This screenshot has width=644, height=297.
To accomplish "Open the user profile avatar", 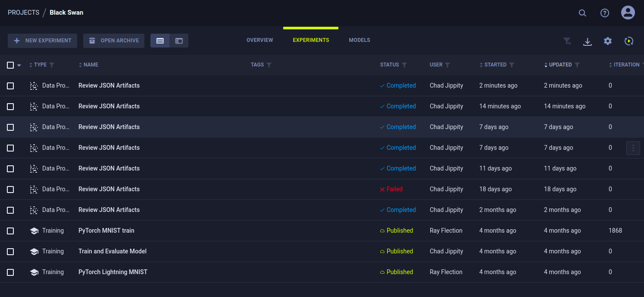I will point(628,13).
